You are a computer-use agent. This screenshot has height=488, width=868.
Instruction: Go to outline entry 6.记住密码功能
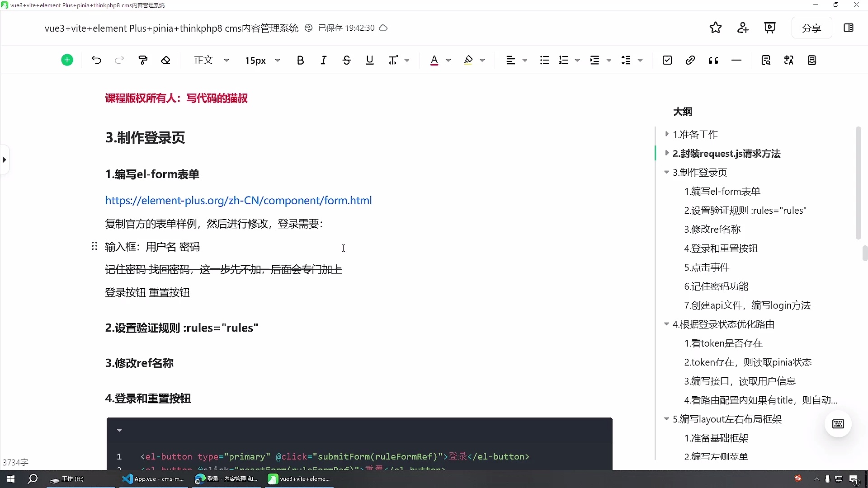716,286
